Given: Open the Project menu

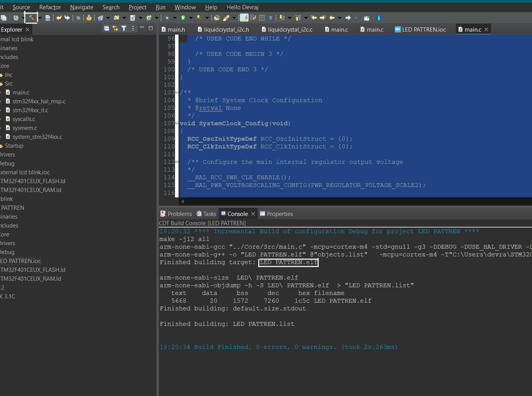Looking at the screenshot, I should (138, 7).
